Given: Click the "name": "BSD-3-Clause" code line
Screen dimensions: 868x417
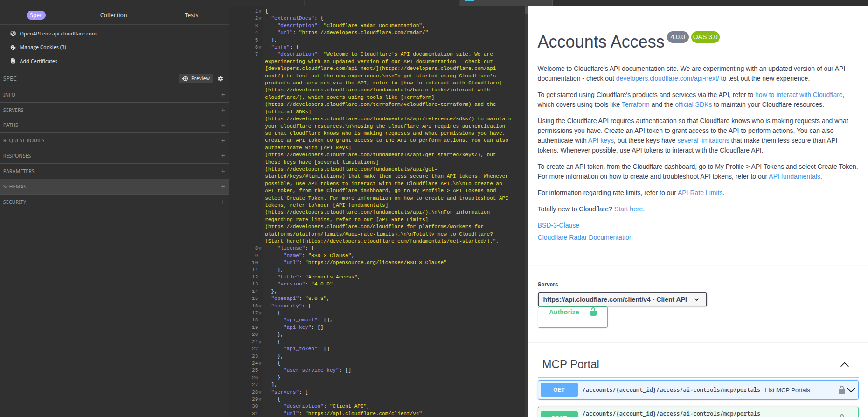Looking at the screenshot, I should (319, 256).
